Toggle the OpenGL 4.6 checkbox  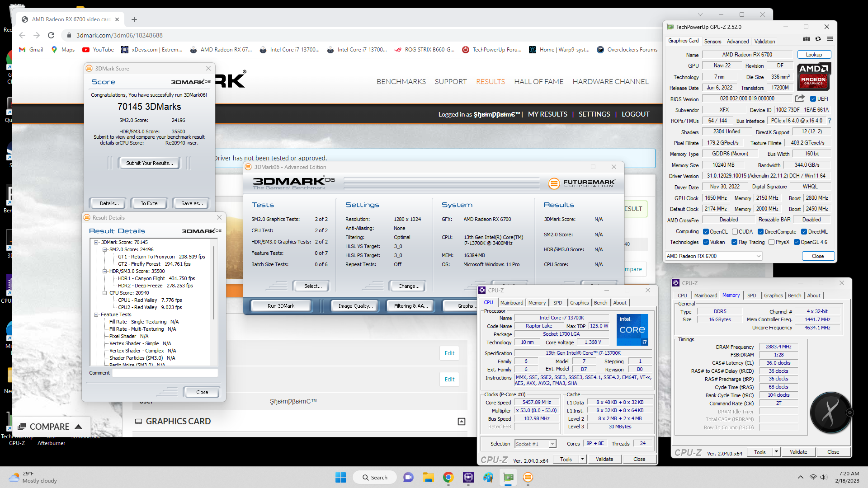coord(797,242)
